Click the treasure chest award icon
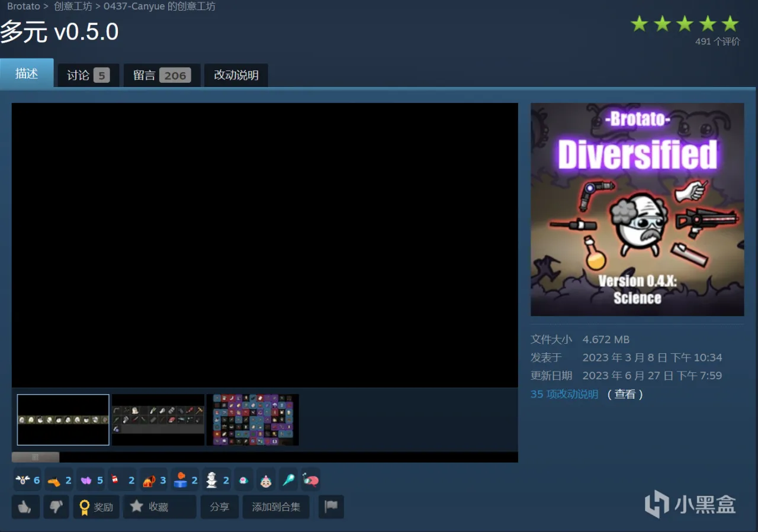758x532 pixels. point(148,480)
